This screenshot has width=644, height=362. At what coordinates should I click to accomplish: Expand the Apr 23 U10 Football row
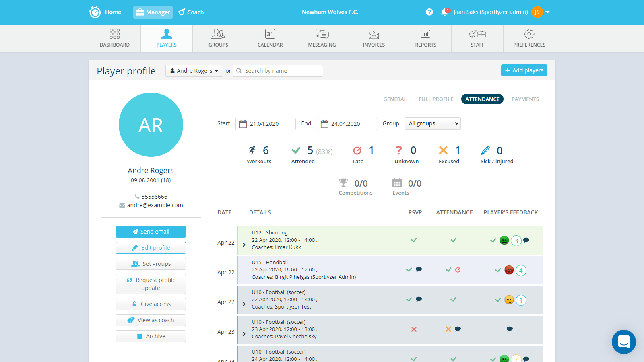point(244,334)
